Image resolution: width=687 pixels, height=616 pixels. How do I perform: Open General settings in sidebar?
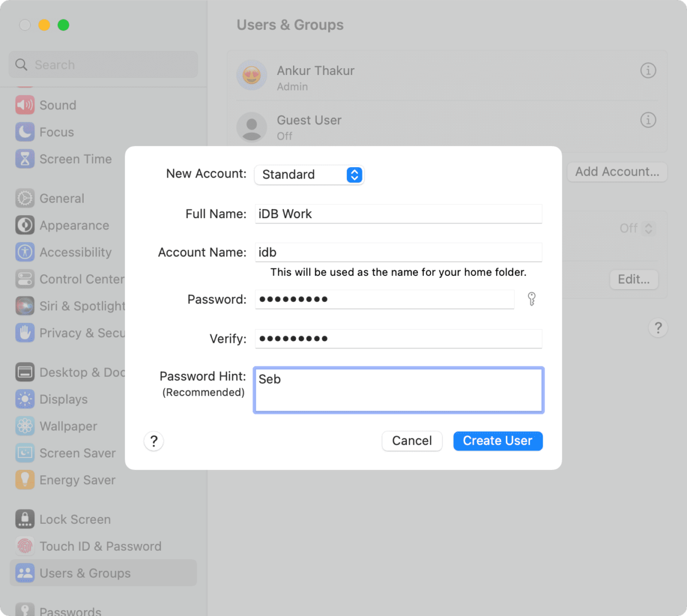pos(61,199)
